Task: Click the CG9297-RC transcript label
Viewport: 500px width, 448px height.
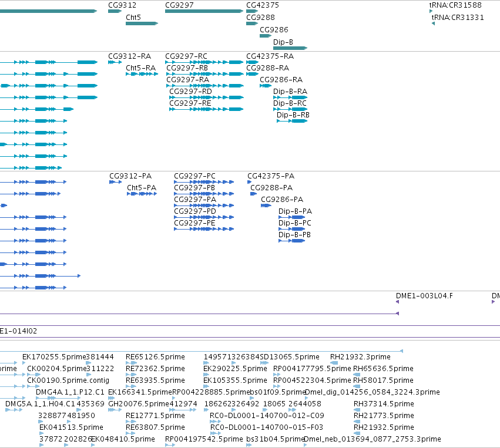Action: pos(186,56)
